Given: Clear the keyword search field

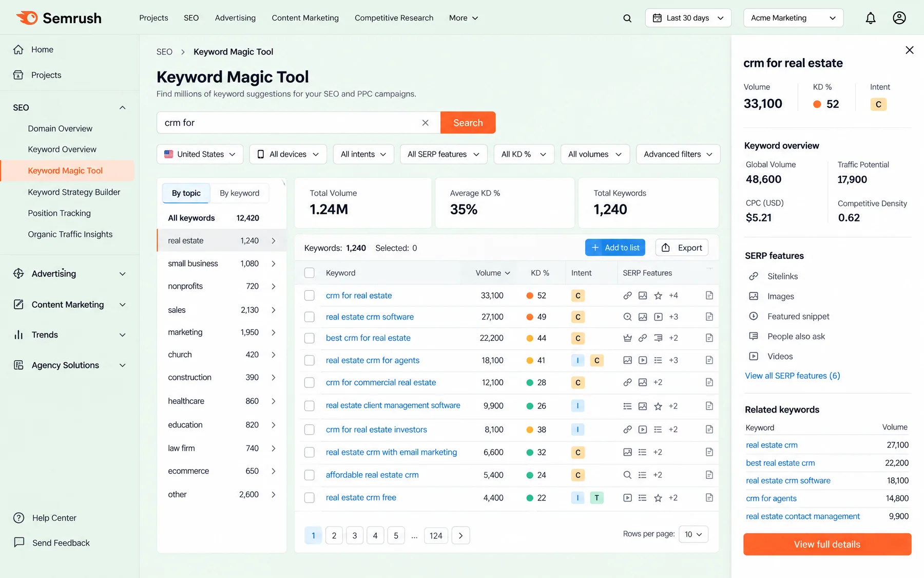Looking at the screenshot, I should 425,123.
